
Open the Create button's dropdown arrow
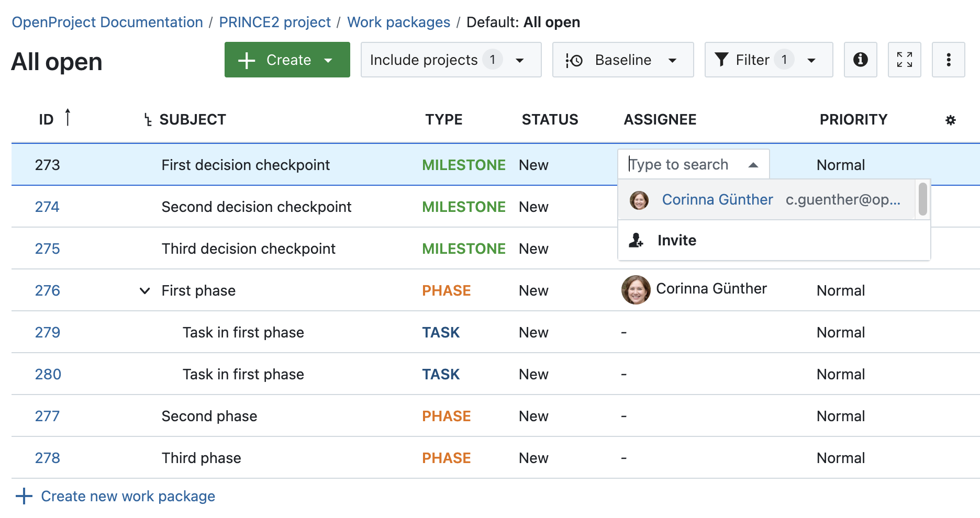pos(329,60)
